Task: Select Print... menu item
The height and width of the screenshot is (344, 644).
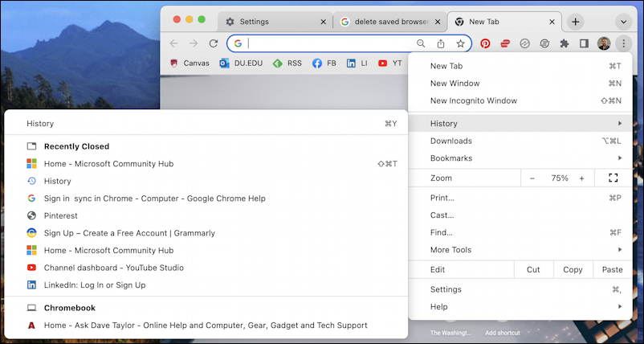Action: pyautogui.click(x=520, y=198)
